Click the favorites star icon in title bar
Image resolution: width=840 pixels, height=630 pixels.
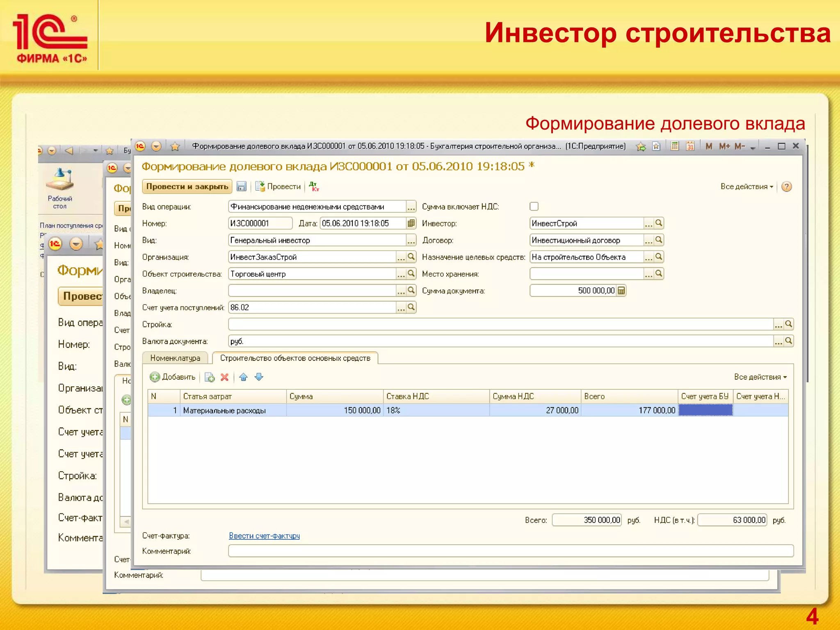pyautogui.click(x=175, y=146)
